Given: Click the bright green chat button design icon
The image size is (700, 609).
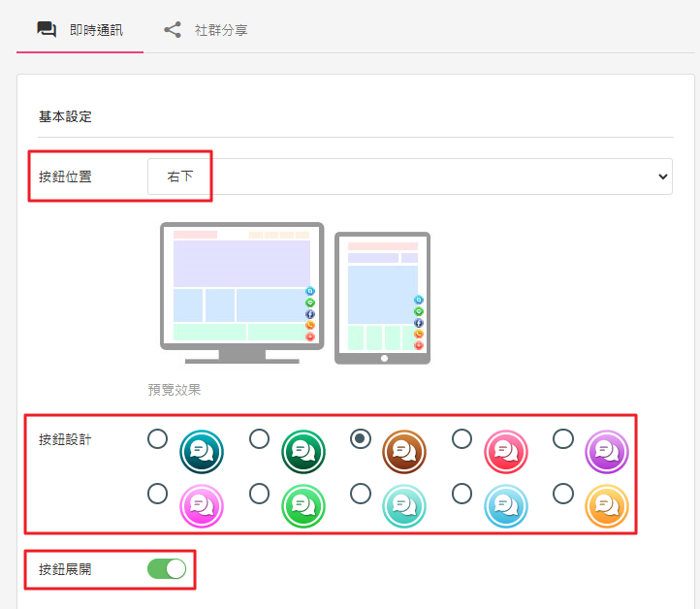Looking at the screenshot, I should click(x=303, y=506).
